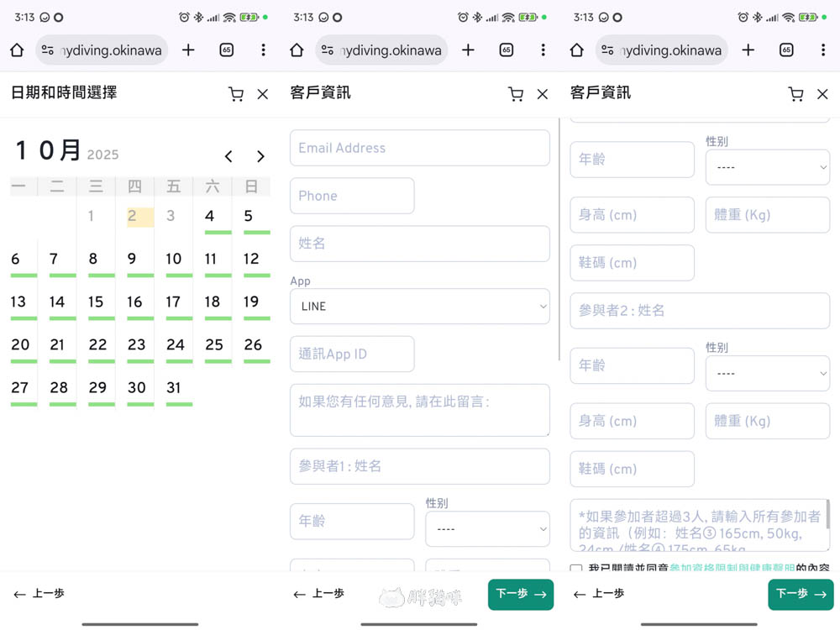Select highlighted date 2 in the calendar
Image resolution: width=840 pixels, height=630 pixels.
tap(133, 217)
